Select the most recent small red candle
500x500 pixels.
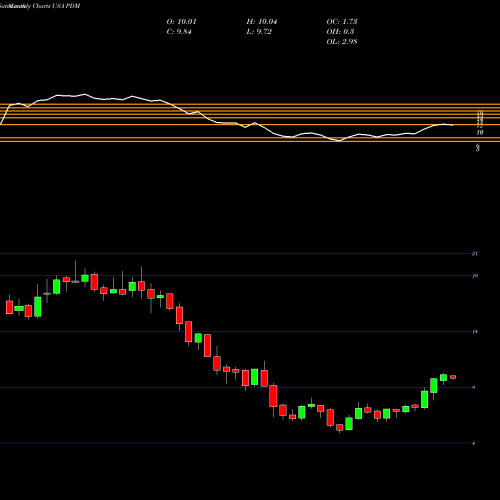[x=453, y=377]
